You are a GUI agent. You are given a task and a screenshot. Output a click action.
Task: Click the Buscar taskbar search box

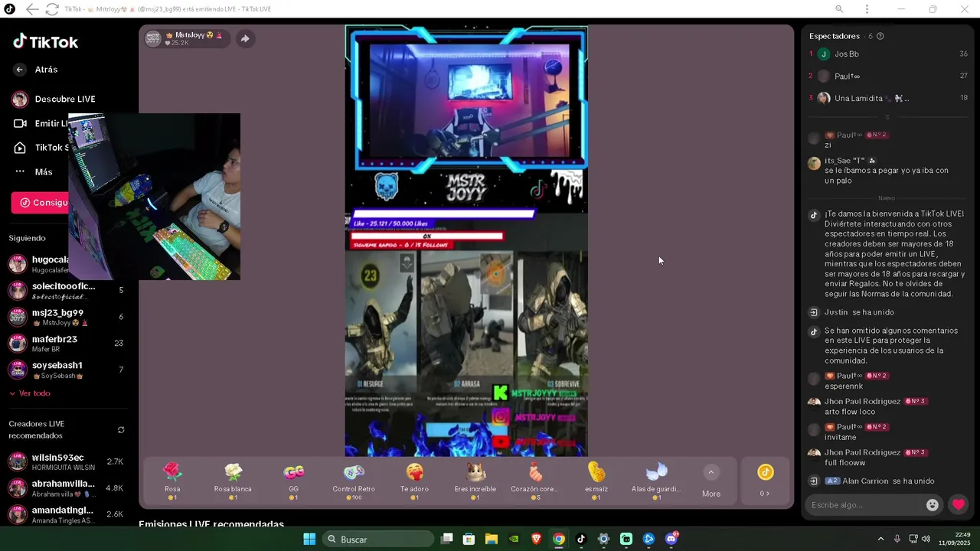pyautogui.click(x=378, y=540)
